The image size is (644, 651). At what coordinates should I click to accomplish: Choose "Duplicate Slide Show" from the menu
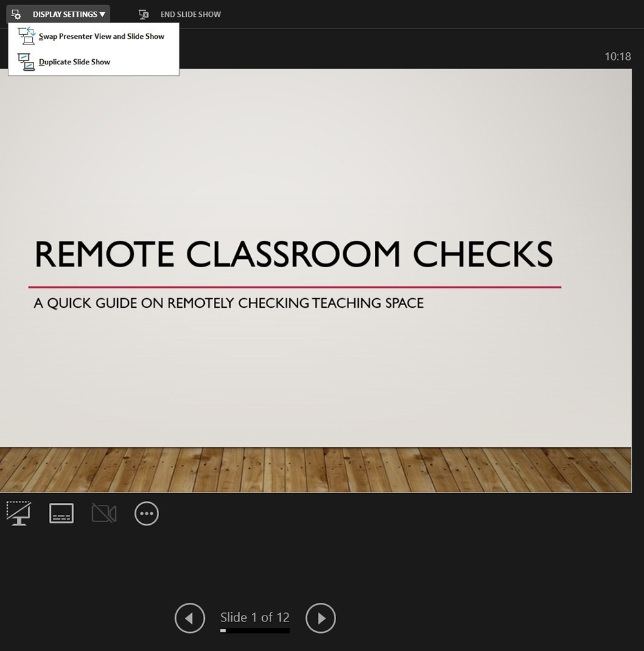(x=75, y=61)
